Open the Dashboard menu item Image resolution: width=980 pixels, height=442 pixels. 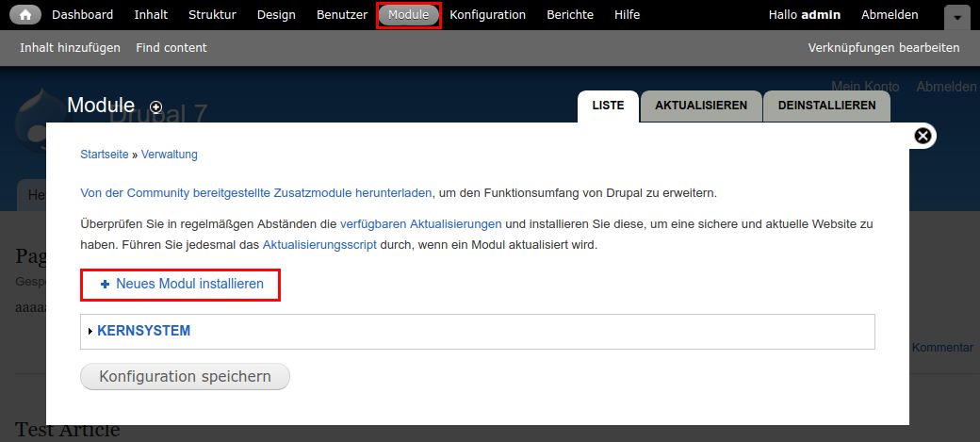82,15
